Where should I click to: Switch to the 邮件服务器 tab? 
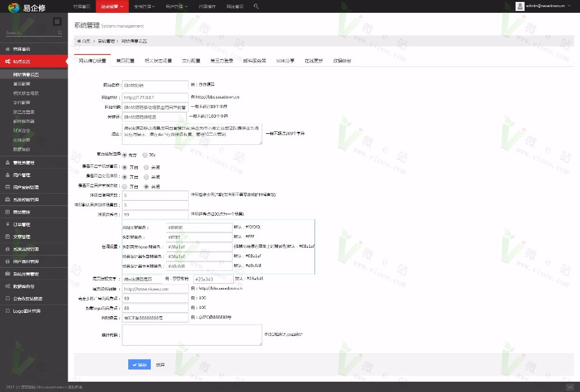pyautogui.click(x=255, y=61)
